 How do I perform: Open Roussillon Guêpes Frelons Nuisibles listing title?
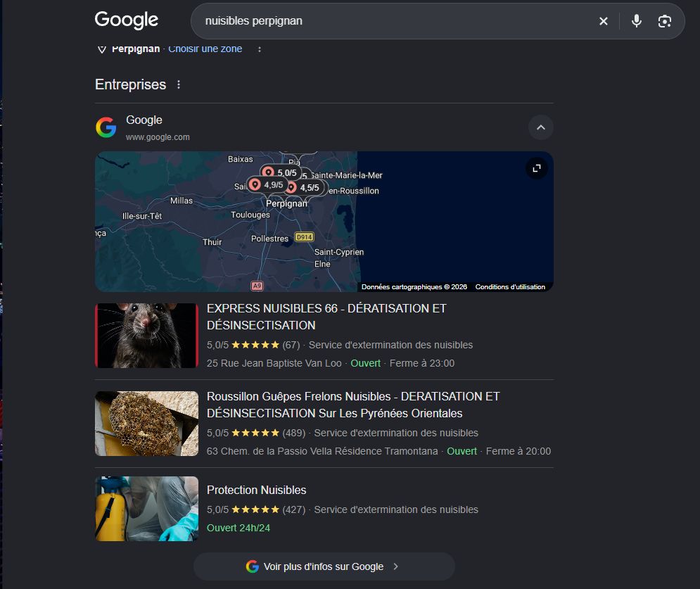353,405
